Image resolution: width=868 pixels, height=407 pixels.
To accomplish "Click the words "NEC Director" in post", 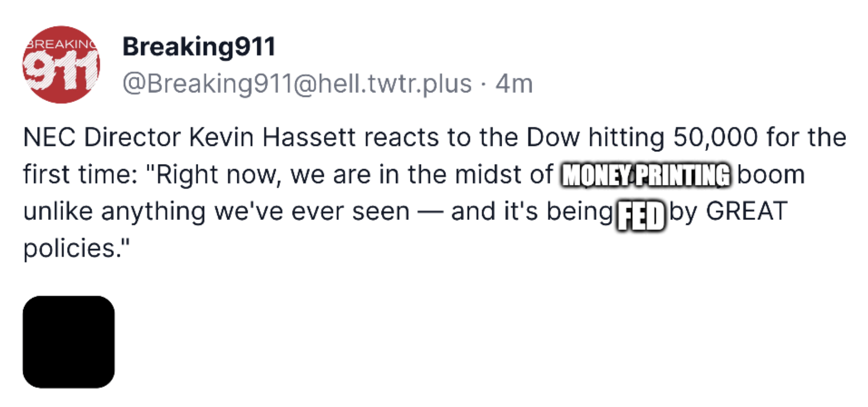I will [x=102, y=137].
